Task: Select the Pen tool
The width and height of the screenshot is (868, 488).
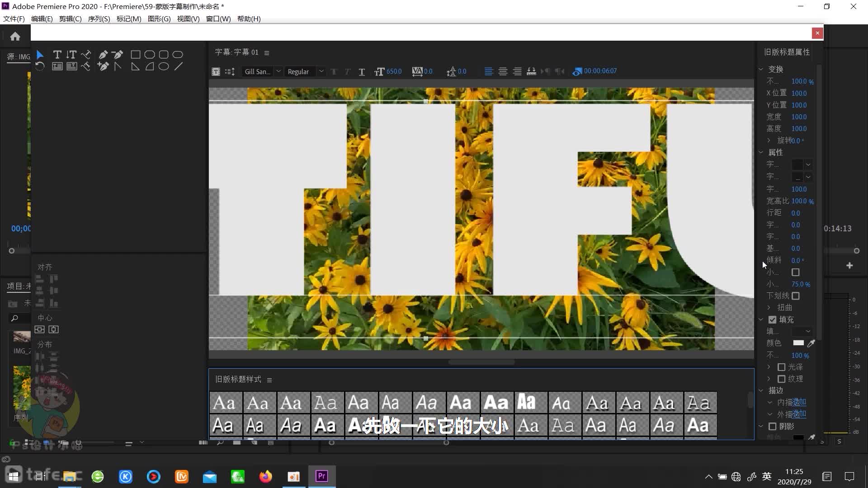Action: coord(103,55)
